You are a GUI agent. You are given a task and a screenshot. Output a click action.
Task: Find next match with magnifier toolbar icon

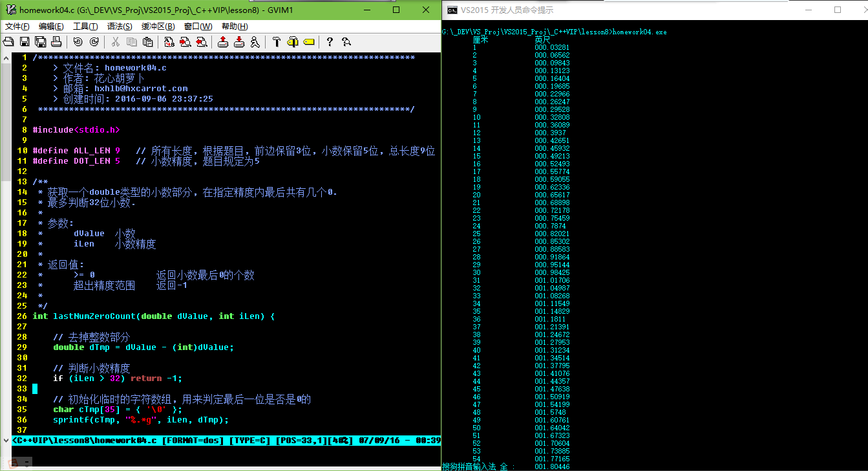[x=184, y=41]
